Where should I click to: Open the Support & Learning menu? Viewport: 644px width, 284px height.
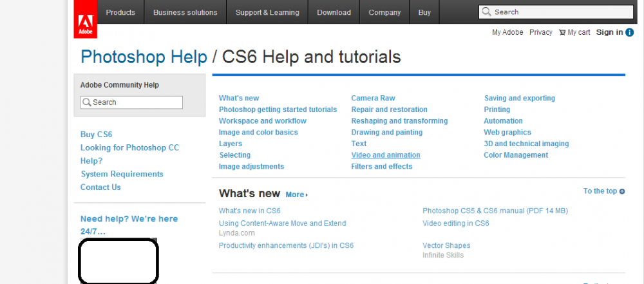[267, 12]
